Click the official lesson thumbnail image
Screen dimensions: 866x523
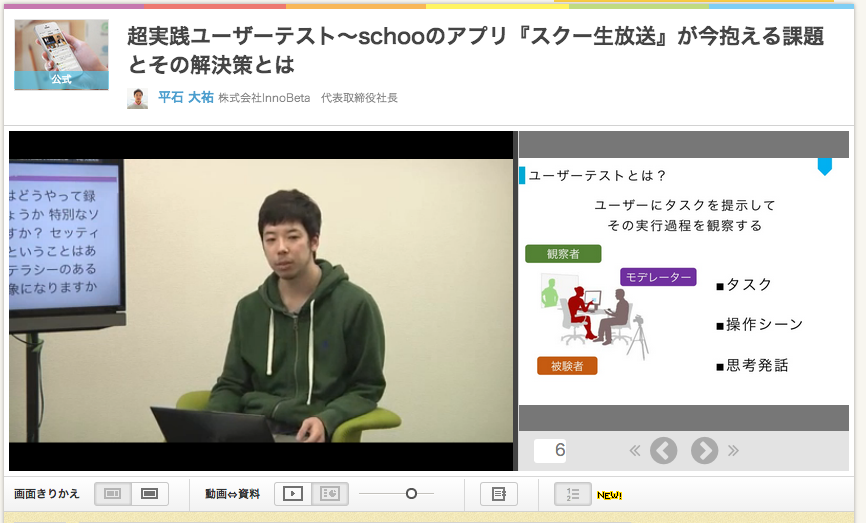pos(61,55)
